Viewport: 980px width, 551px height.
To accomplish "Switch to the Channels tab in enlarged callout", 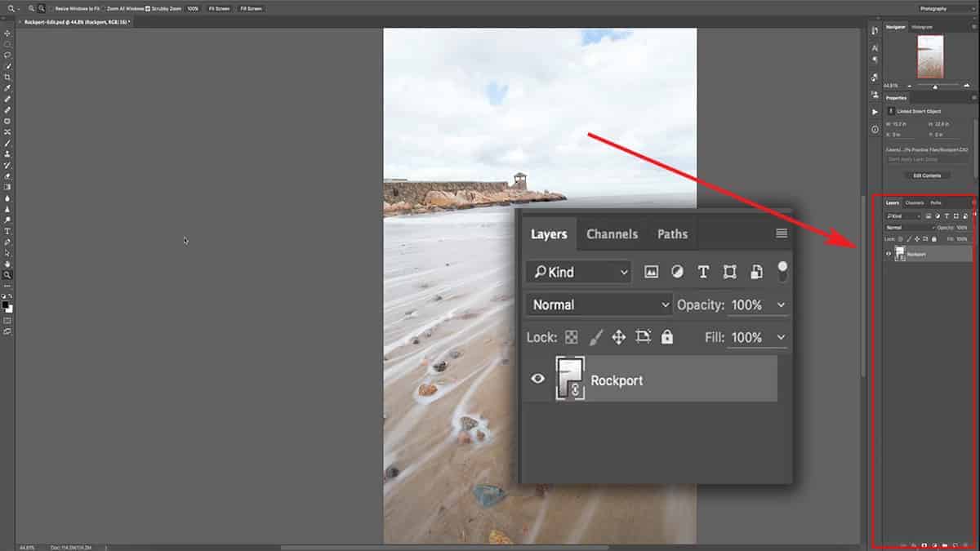I will point(612,233).
